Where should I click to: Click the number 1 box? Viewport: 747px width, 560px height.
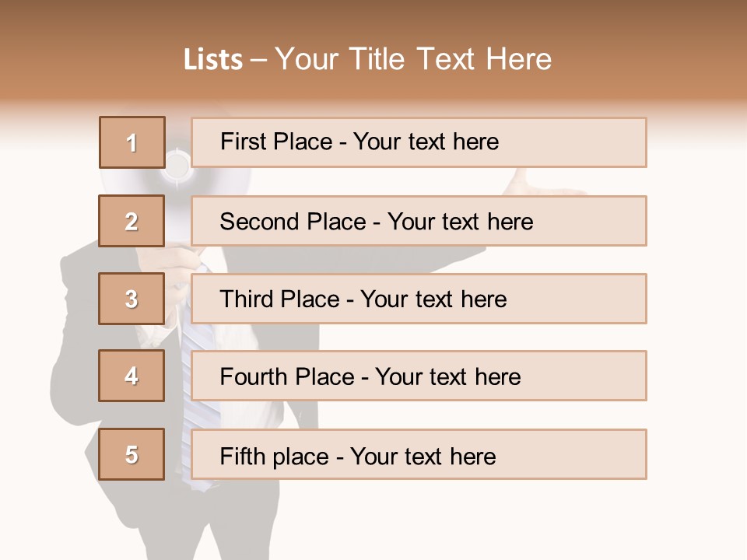coord(132,142)
